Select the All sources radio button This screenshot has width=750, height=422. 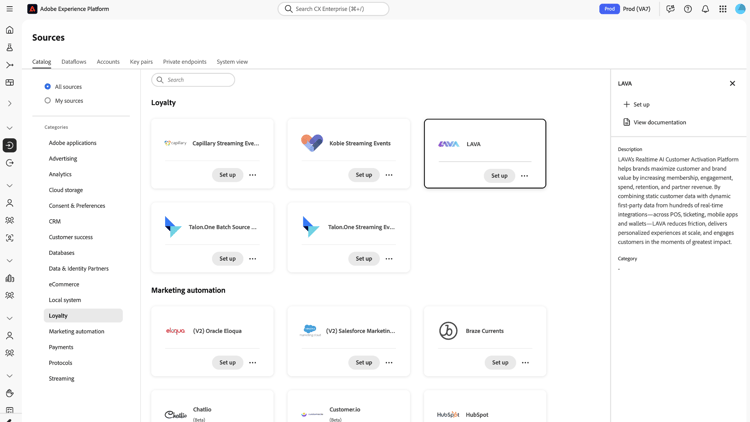pos(47,87)
